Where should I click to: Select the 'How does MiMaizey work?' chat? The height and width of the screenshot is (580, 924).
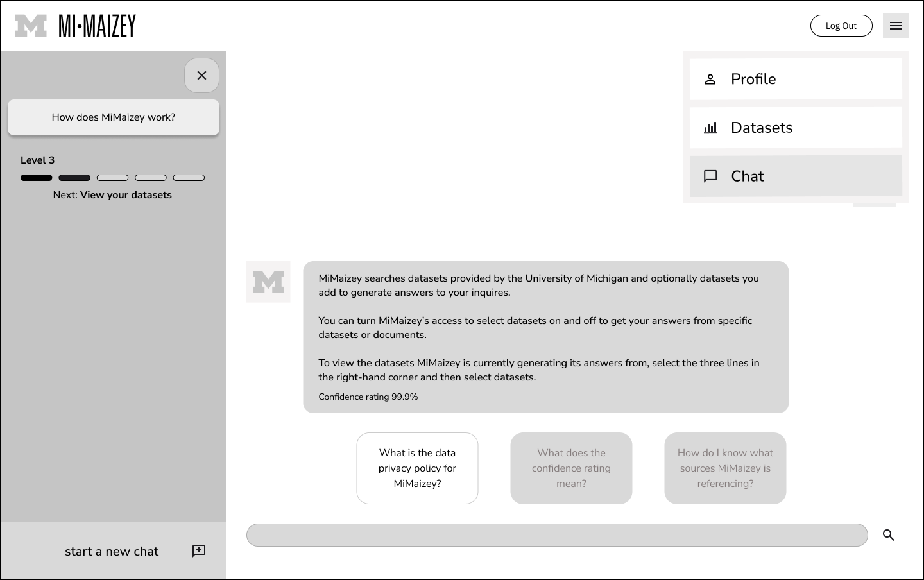tap(114, 117)
